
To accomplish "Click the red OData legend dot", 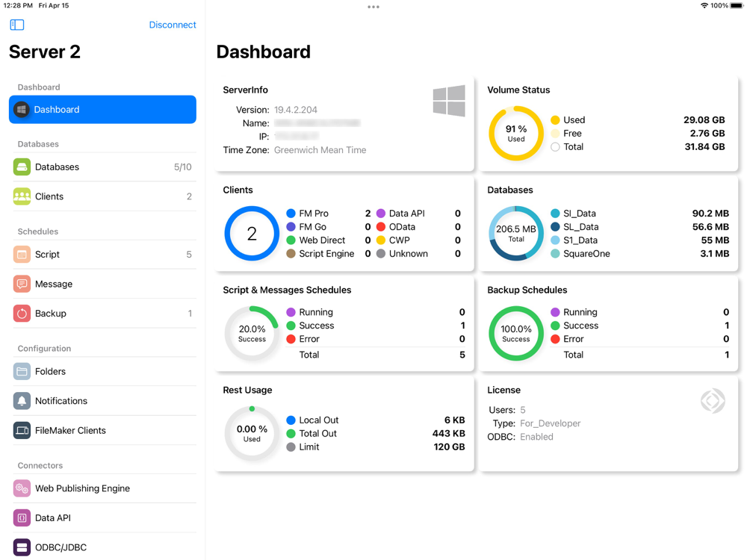I will 381,227.
